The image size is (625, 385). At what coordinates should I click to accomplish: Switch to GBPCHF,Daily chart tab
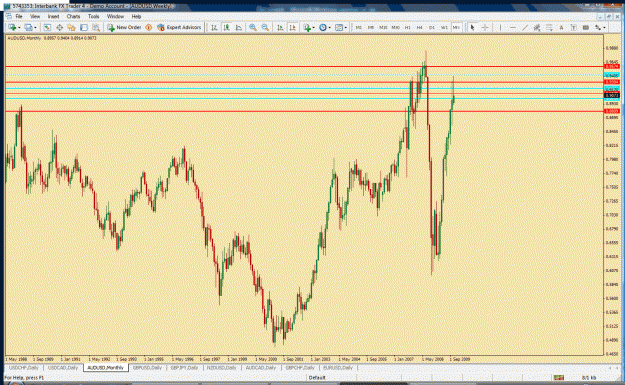point(300,367)
